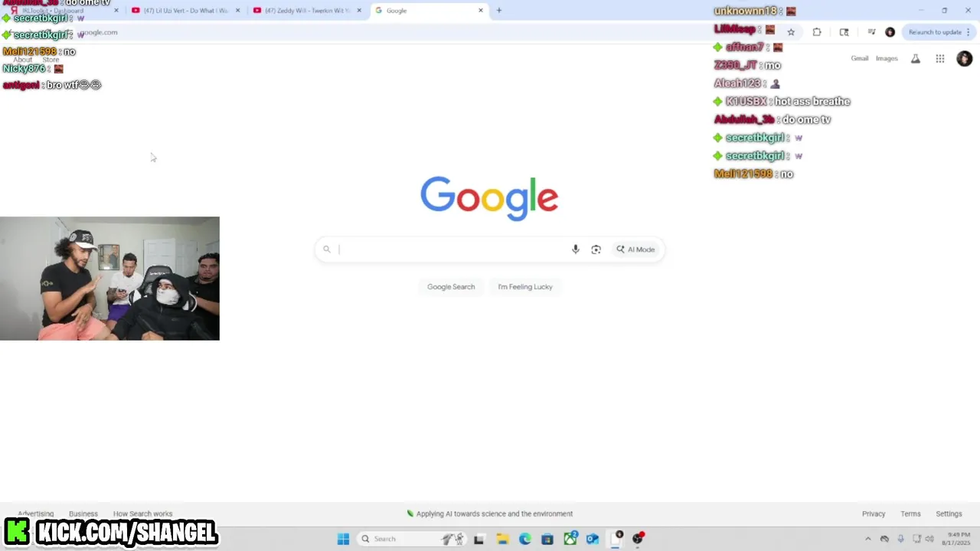This screenshot has width=980, height=551.
Task: Click the Windows taskbar Search box
Action: [411, 539]
